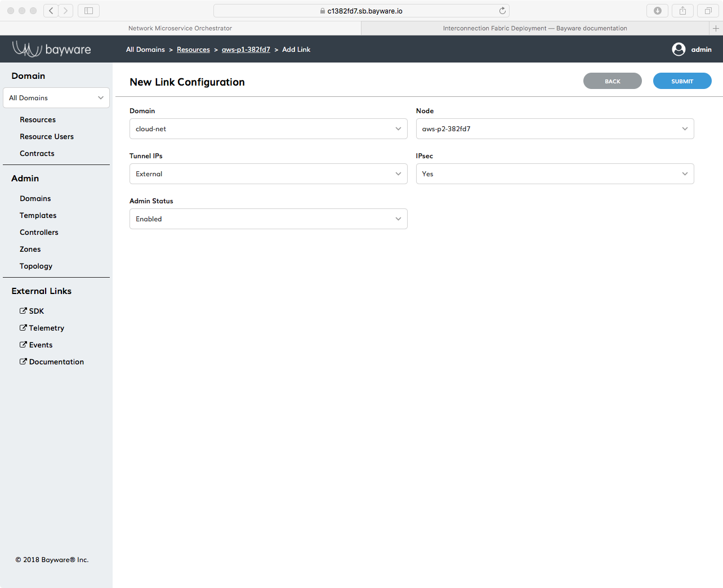Click external link icon beside Telemetry
Viewport: 723px width, 588px height.
point(23,327)
